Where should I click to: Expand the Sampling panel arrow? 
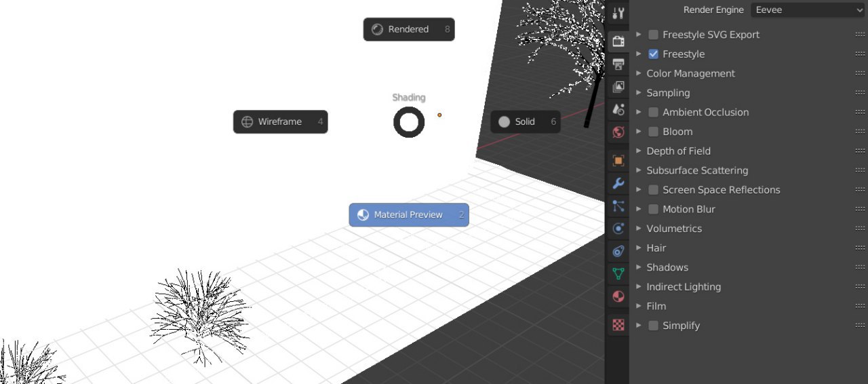click(x=639, y=93)
